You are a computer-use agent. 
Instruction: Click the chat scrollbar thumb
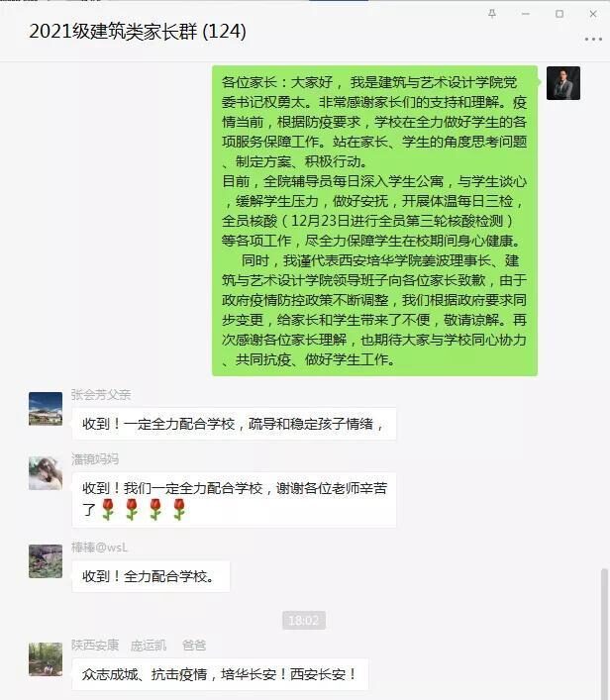pyautogui.click(x=604, y=634)
